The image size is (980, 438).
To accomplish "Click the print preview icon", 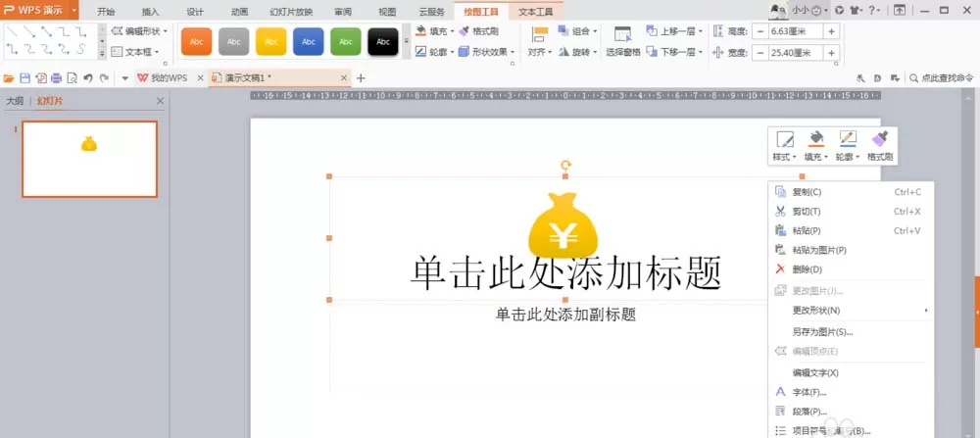I will 72,78.
